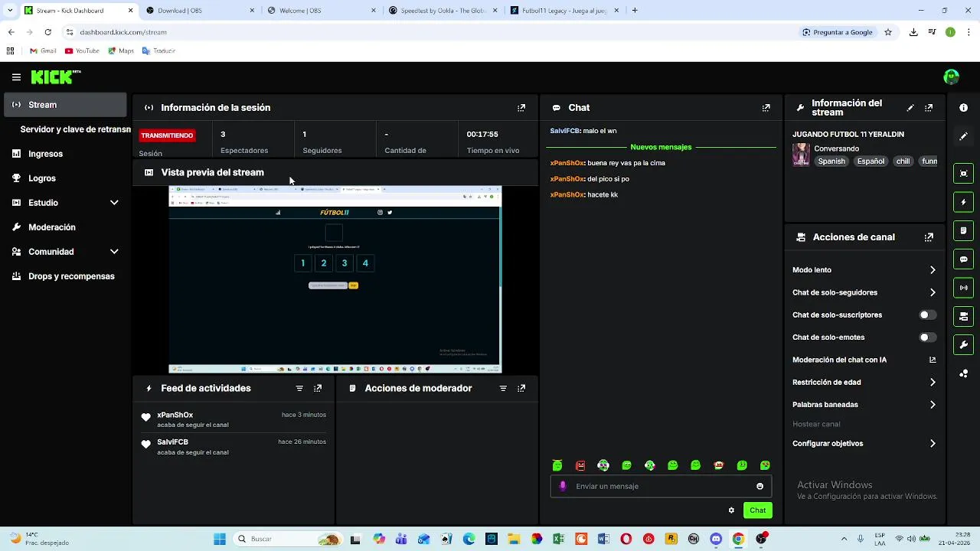The image size is (980, 551).
Task: Toggle channel actions widget in right rail
Action: pos(964,316)
